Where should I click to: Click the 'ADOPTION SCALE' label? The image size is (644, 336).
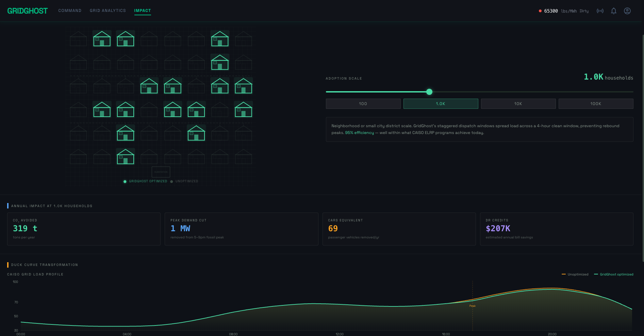tap(344, 79)
